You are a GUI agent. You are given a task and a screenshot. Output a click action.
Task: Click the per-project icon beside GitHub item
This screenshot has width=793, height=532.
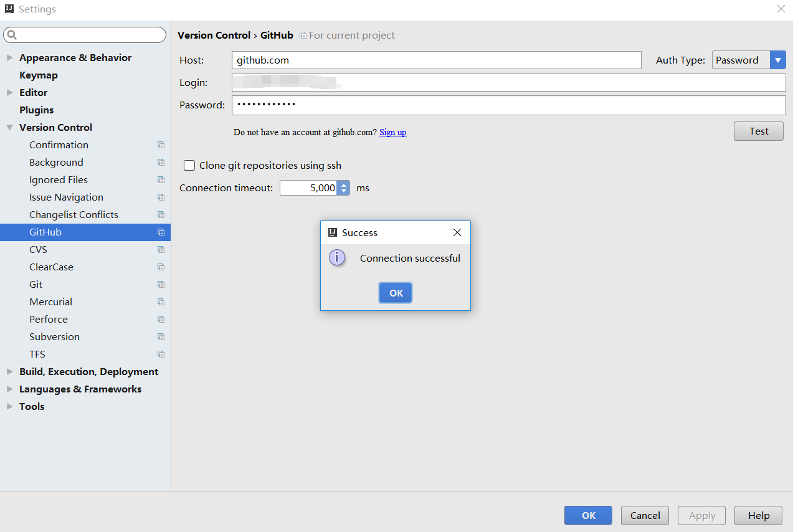coord(161,232)
